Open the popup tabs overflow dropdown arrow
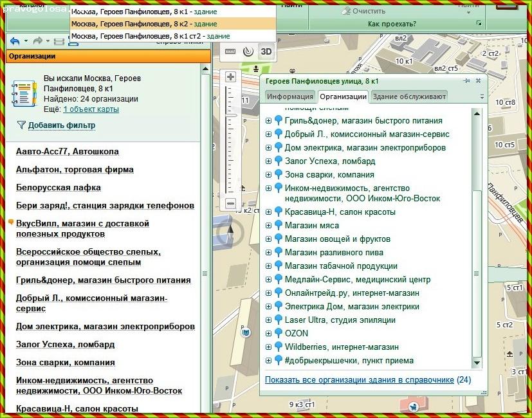Viewport: 532px width, 418px height. [x=482, y=97]
